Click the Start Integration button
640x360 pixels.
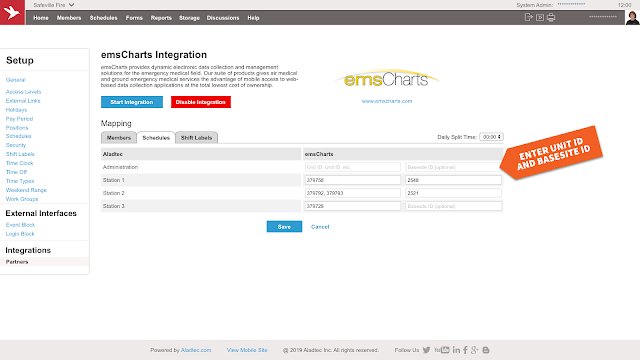click(x=132, y=102)
